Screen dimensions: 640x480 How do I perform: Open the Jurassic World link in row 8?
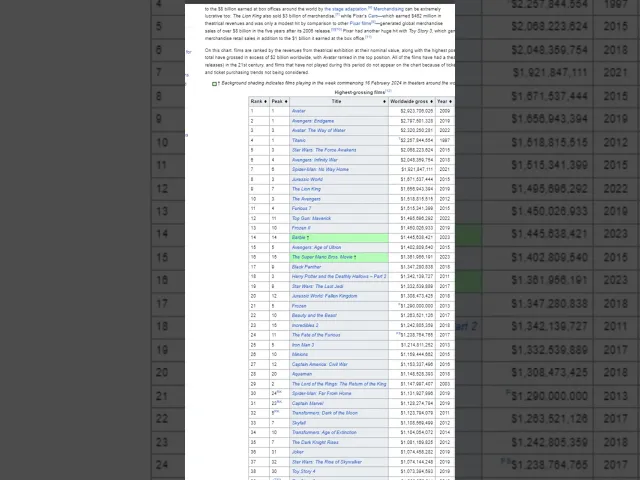[307, 179]
